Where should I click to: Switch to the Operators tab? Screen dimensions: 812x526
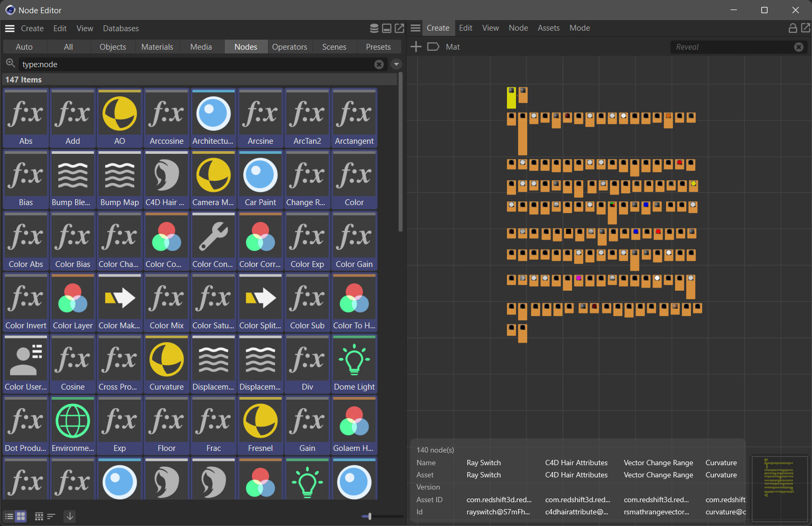point(290,47)
